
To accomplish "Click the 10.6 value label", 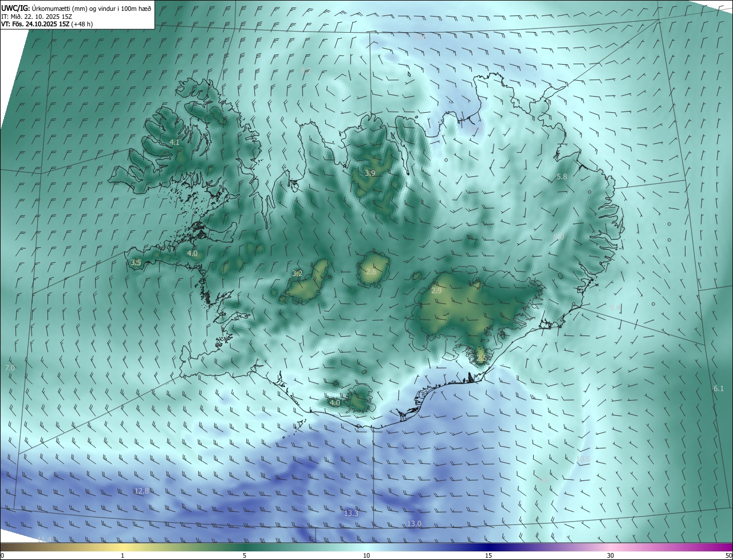I will [583, 459].
